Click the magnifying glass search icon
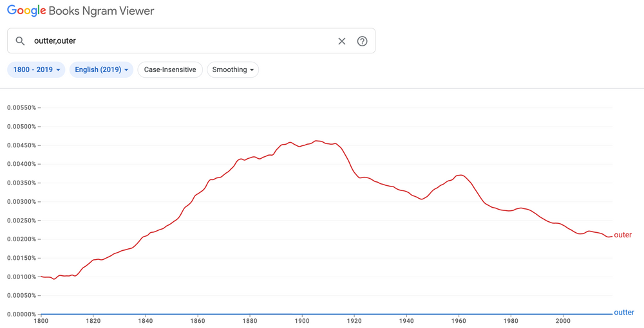The height and width of the screenshot is (328, 644). [21, 41]
